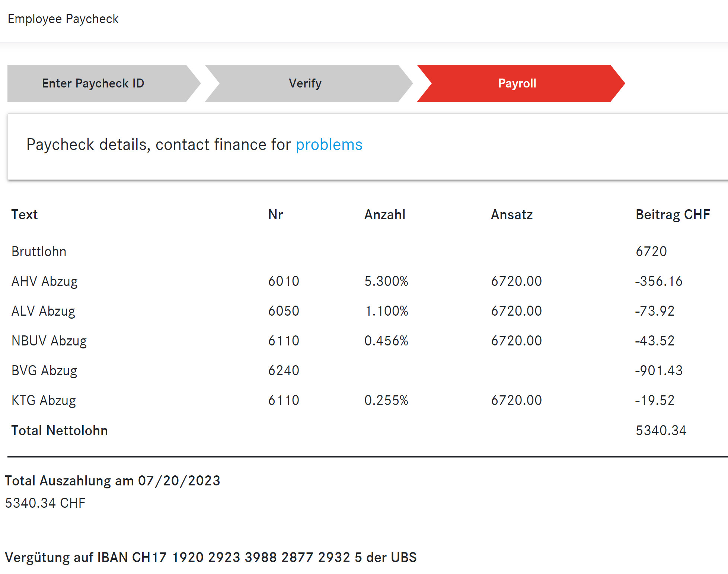Click the Beitrag CHF column header
728x574 pixels.
click(x=673, y=215)
